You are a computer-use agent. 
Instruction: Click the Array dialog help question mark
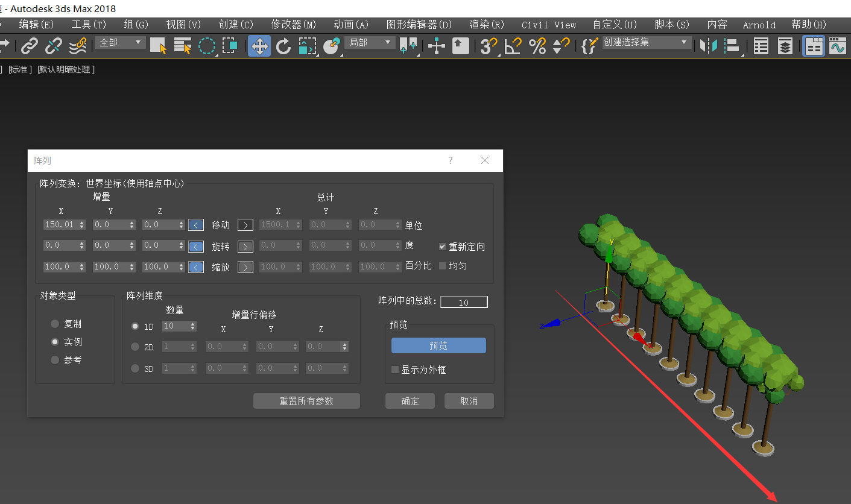[450, 160]
